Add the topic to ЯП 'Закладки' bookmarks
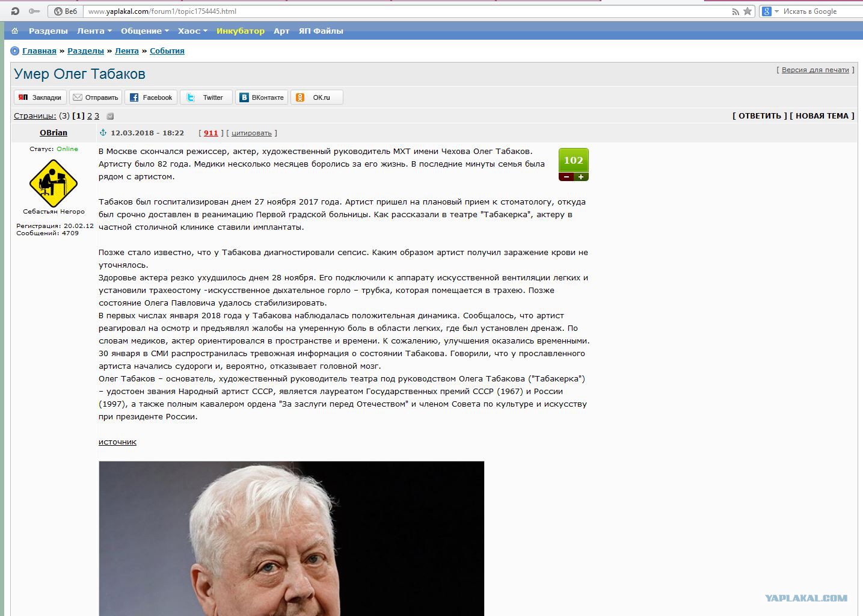This screenshot has height=616, width=863. click(x=40, y=97)
